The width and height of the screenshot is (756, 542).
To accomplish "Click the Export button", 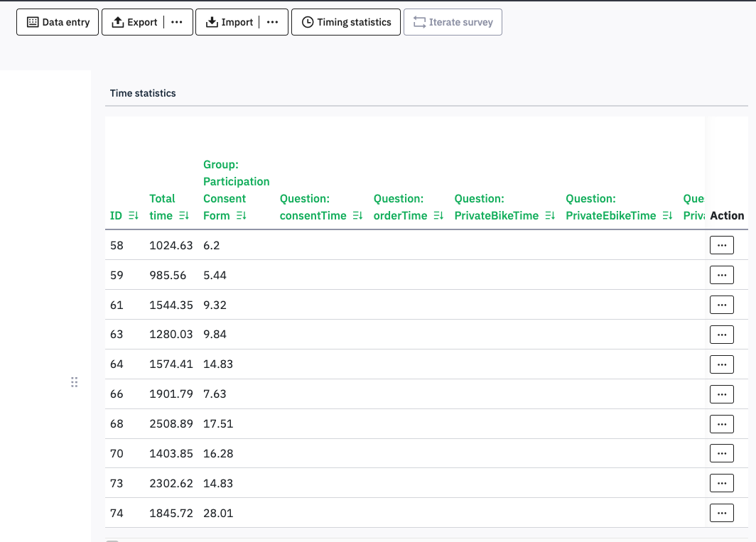I will point(134,22).
